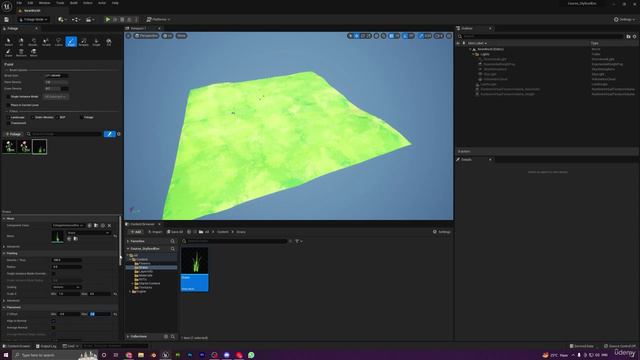
Task: Browse to mesh asset in Content Browser icon
Action: point(76,238)
